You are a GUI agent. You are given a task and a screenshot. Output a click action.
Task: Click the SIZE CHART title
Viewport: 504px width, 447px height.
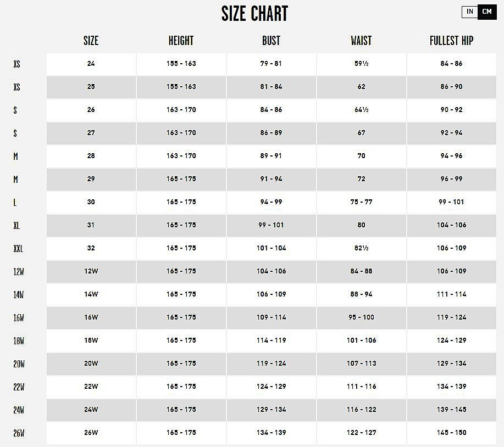[254, 14]
